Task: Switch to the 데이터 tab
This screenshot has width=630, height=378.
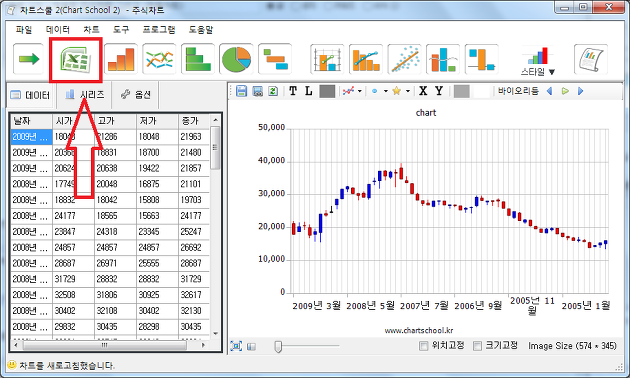Action: (x=31, y=95)
